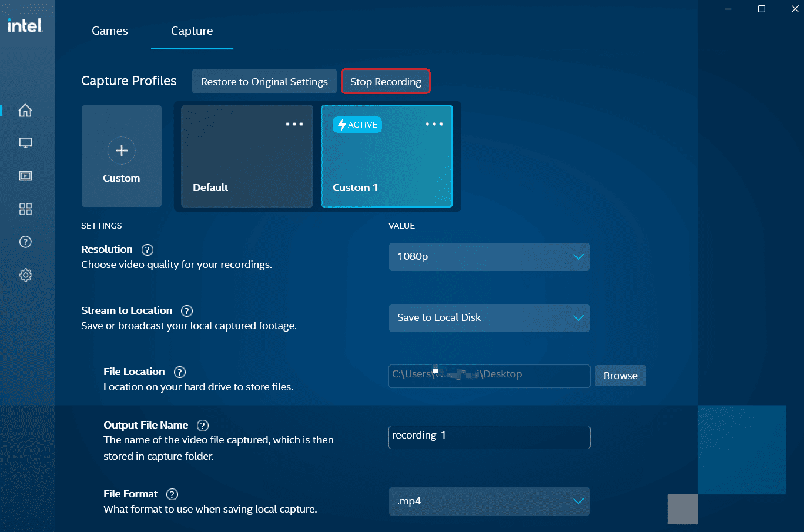The image size is (804, 532).
Task: Open the File Format dropdown showing .mp4
Action: tap(489, 501)
